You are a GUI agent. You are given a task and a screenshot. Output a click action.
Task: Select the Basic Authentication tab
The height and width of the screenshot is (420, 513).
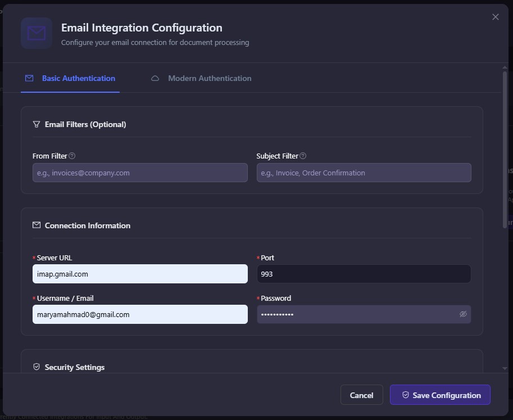click(78, 78)
